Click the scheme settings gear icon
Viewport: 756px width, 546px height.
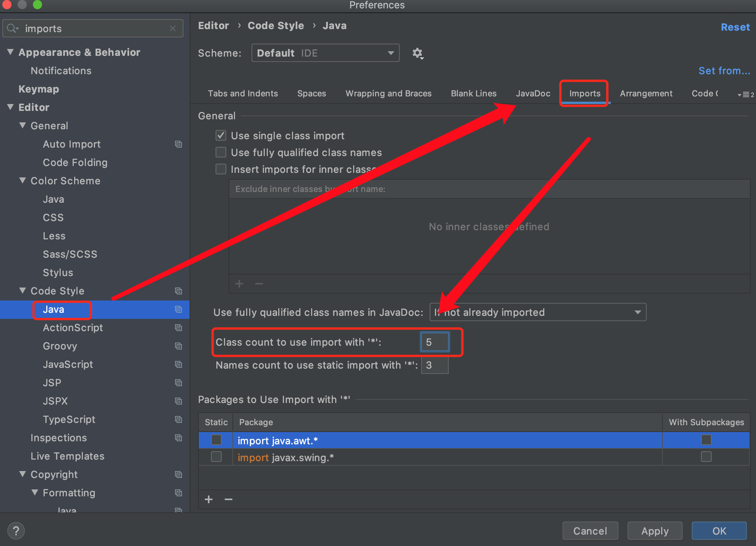pos(417,53)
